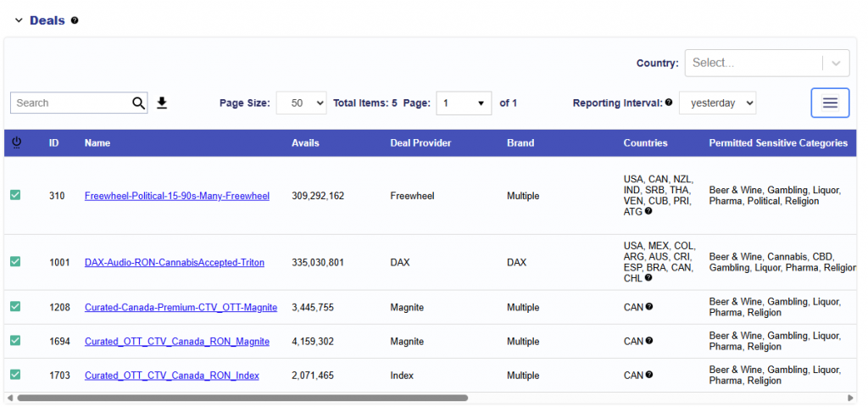Disable the checkbox for deal 1703
The image size is (868, 407).
[15, 374]
